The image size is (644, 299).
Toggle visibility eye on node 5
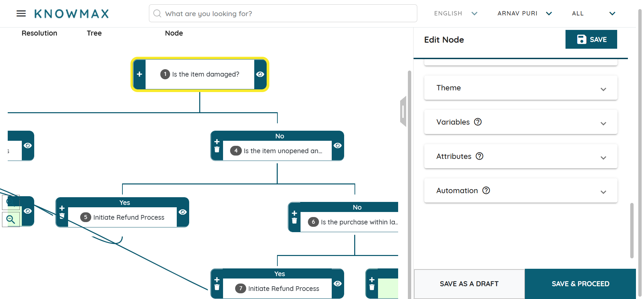pyautogui.click(x=183, y=212)
